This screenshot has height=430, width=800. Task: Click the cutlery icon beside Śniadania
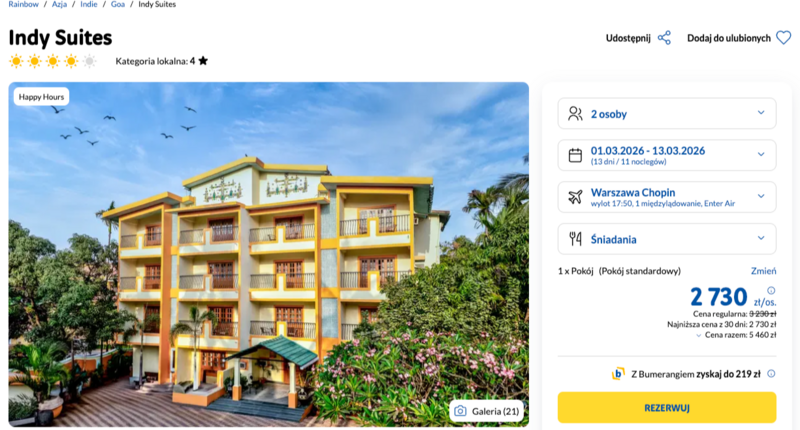(575, 239)
